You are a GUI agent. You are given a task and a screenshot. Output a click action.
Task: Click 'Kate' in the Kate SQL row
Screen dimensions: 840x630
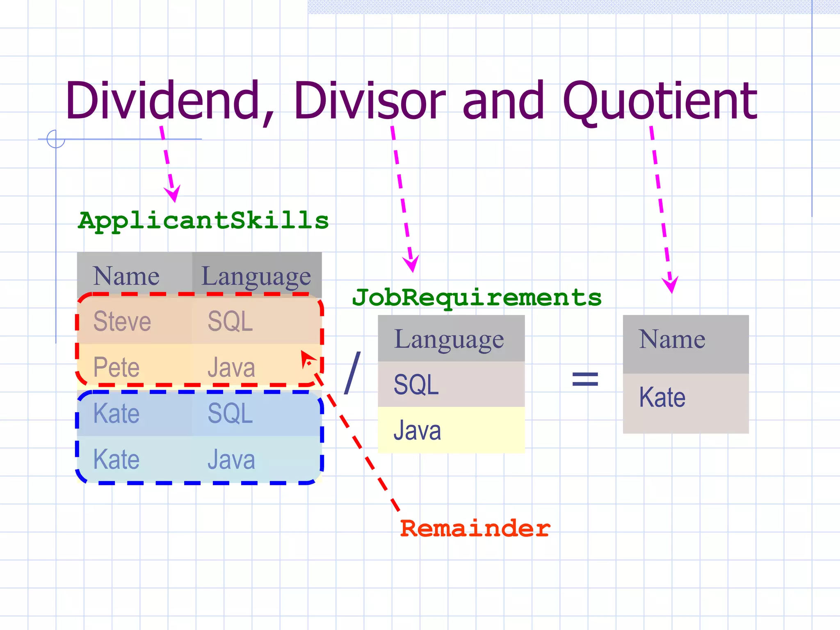tap(135, 413)
